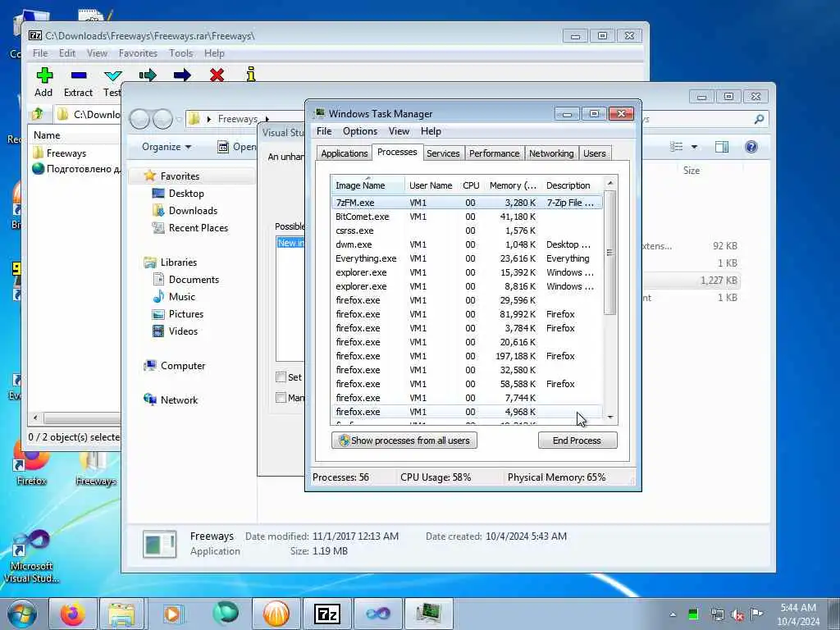Click the Explorer forward navigation button

163,119
